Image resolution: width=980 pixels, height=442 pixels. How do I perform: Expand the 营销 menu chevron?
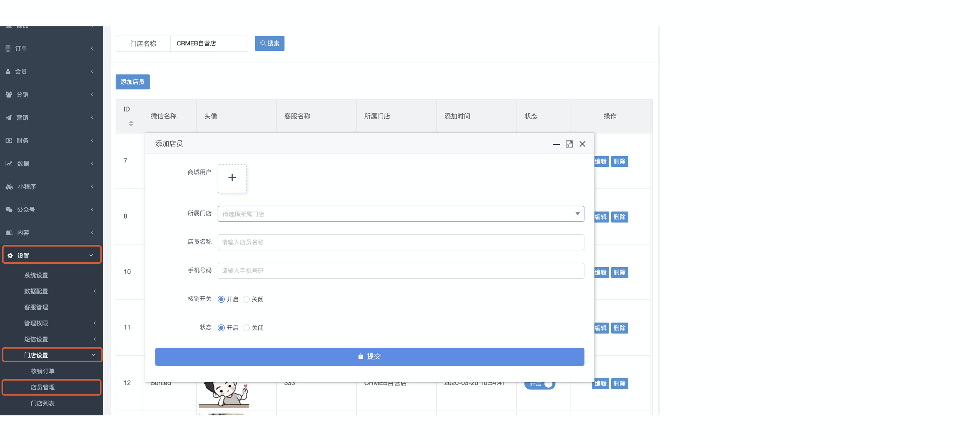[x=92, y=118]
